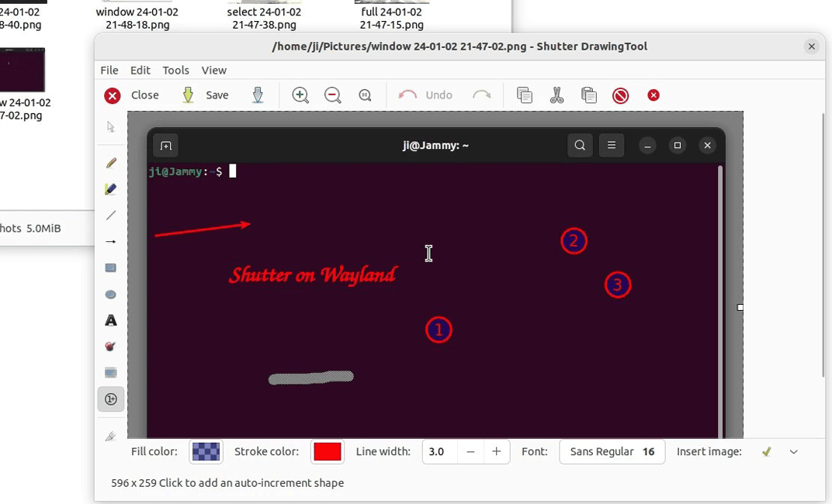Select the Pixelize tool

[110, 372]
